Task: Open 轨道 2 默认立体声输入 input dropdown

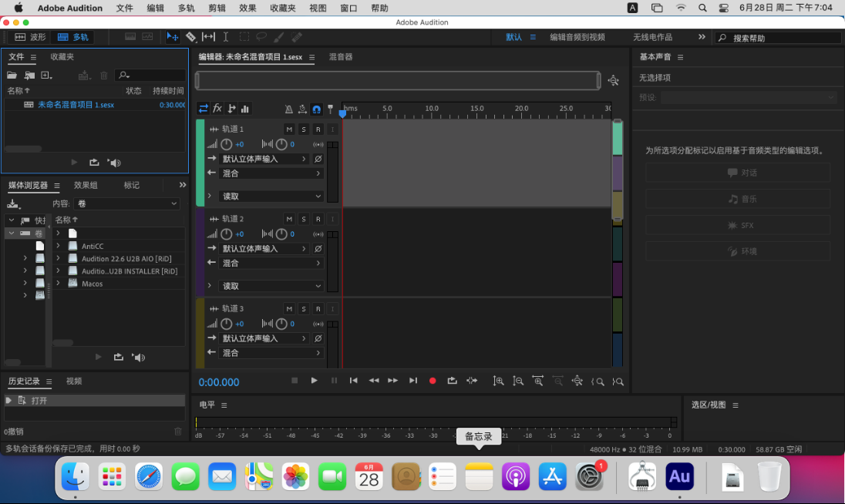Action: coord(264,249)
